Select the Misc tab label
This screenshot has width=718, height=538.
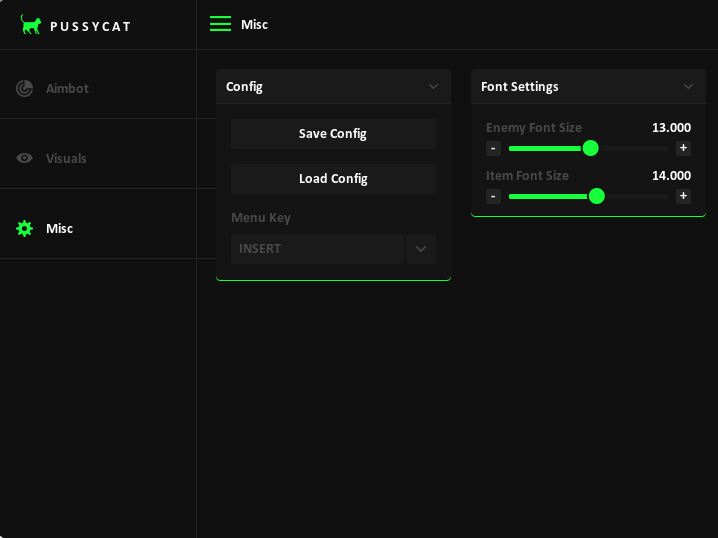[59, 229]
